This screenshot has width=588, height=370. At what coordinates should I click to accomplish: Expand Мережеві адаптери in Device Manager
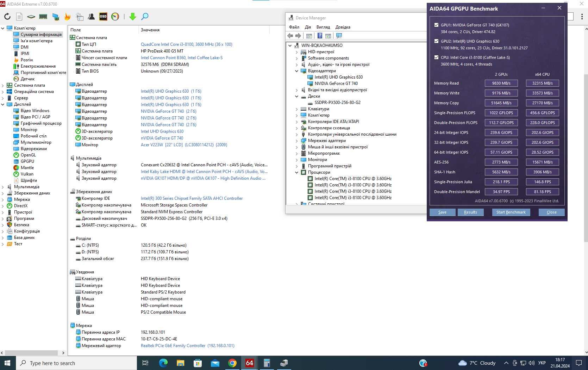click(296, 141)
